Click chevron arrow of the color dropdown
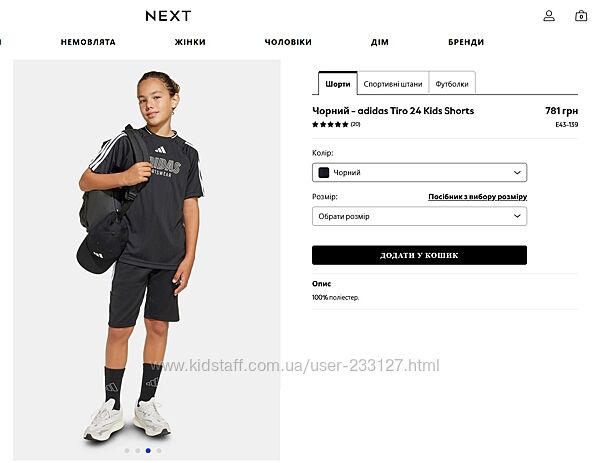Viewport: 600px width, 463px height. pyautogui.click(x=517, y=173)
